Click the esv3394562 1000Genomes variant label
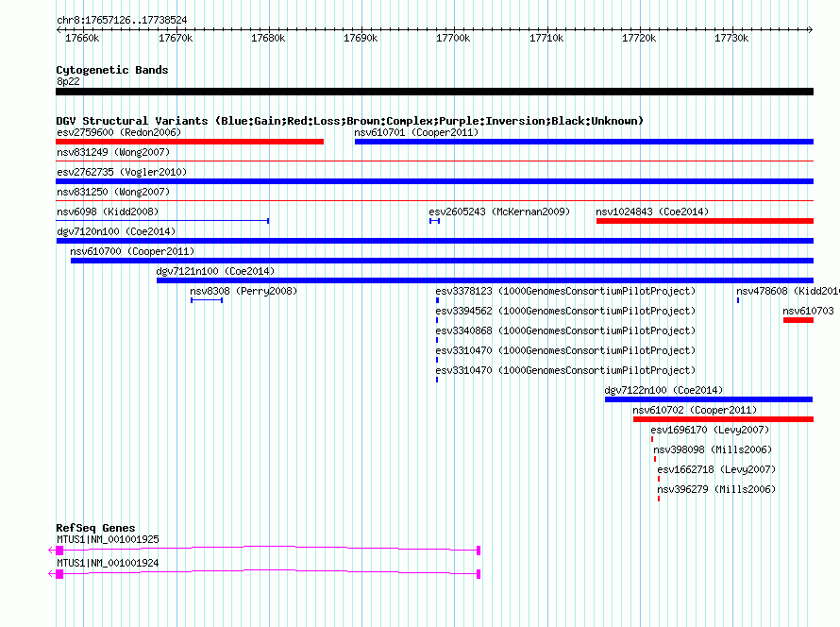The width and height of the screenshot is (840, 627). point(565,311)
